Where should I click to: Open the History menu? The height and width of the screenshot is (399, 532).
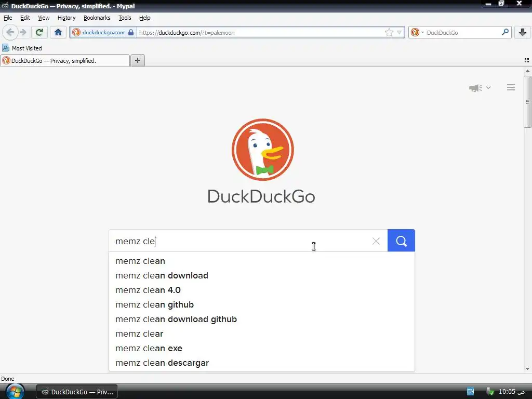pos(66,18)
